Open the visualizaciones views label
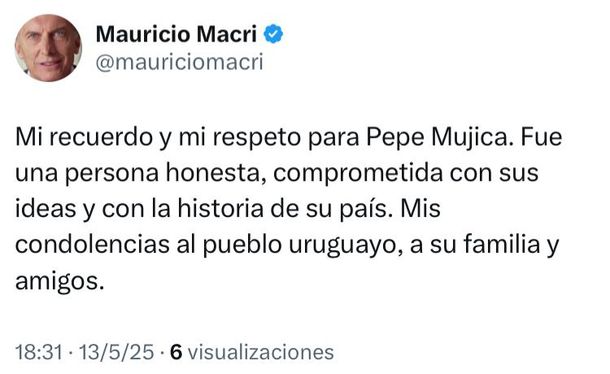The height and width of the screenshot is (374, 610). pyautogui.click(x=261, y=352)
